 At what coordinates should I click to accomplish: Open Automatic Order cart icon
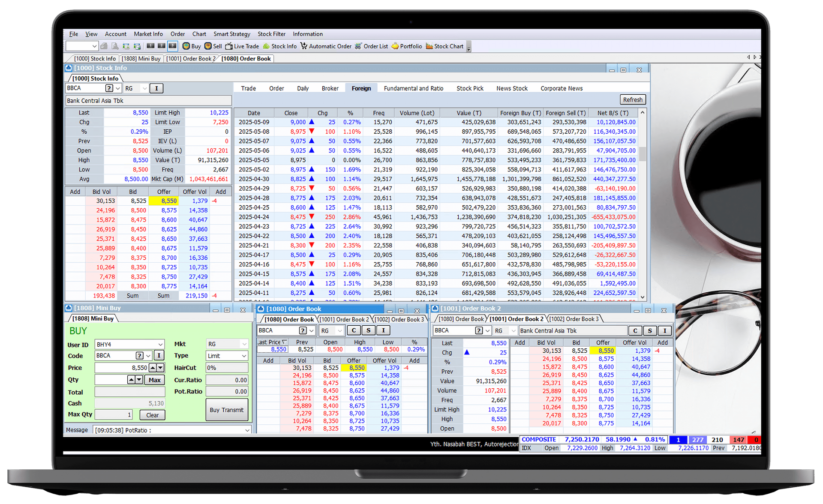304,46
